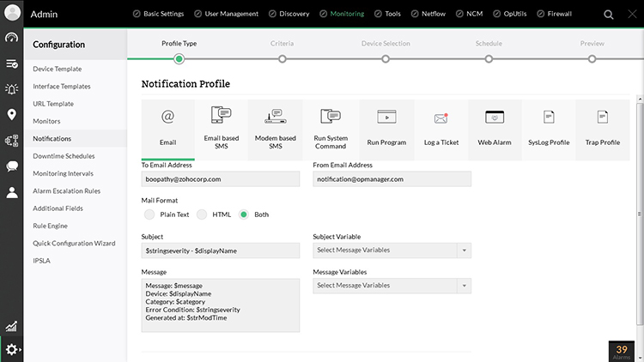The height and width of the screenshot is (362, 644).
Task: Expand the Message Variables dropdown
Action: [x=392, y=286]
